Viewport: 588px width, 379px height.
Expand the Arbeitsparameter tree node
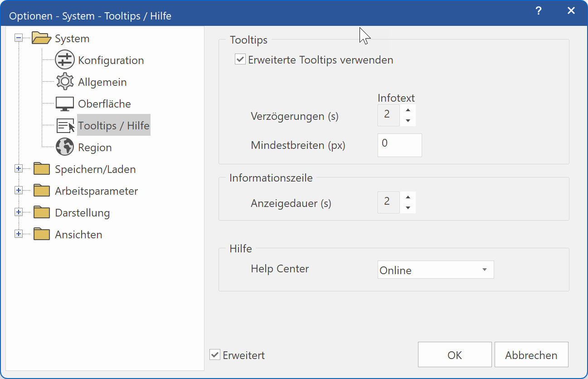tap(18, 190)
